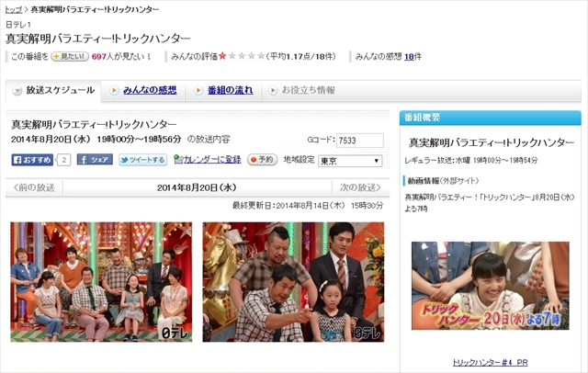Click the 最終更新日 update timestamp text
Image resolution: width=588 pixels, height=373 pixels.
[308, 206]
